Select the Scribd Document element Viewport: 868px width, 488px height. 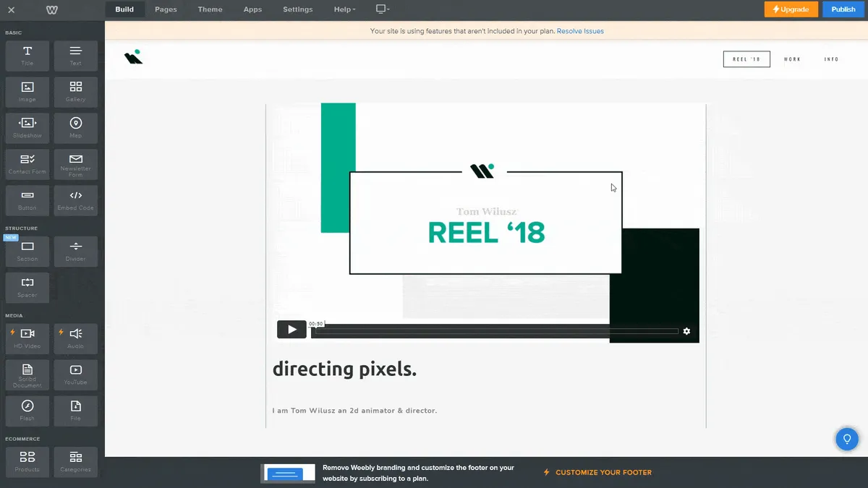coord(27,374)
